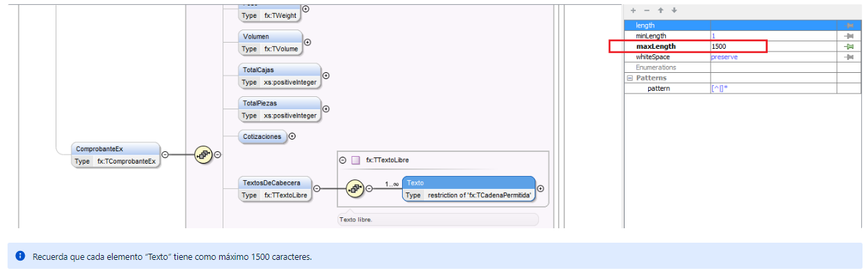
Task: Click the TotalPiezas xs:positiveInteger type
Action: click(290, 115)
